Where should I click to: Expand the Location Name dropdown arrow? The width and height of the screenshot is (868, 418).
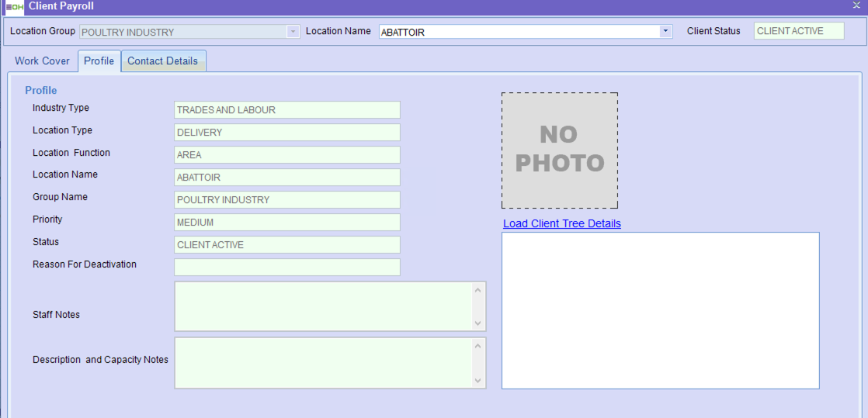point(665,32)
